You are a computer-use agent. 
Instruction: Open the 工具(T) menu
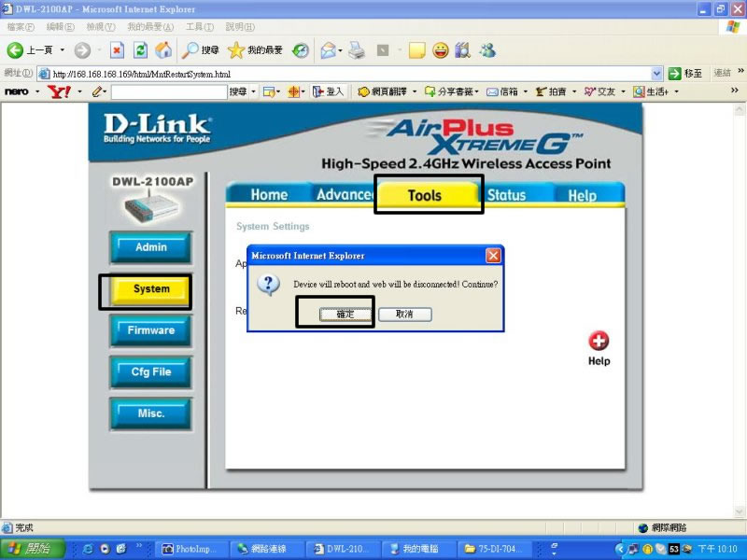[x=200, y=27]
